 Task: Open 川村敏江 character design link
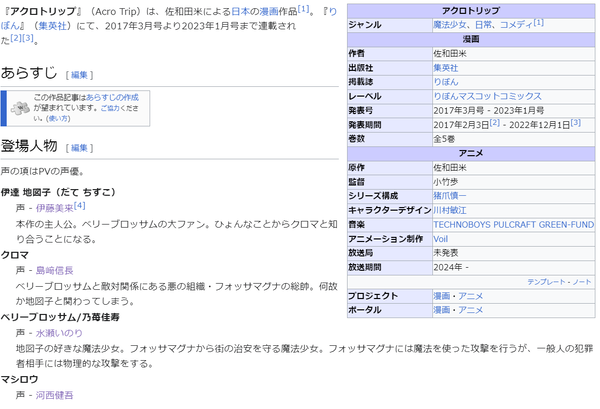tap(450, 210)
